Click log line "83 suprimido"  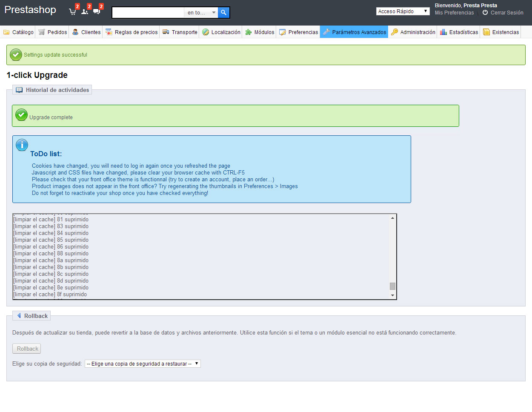(51, 226)
